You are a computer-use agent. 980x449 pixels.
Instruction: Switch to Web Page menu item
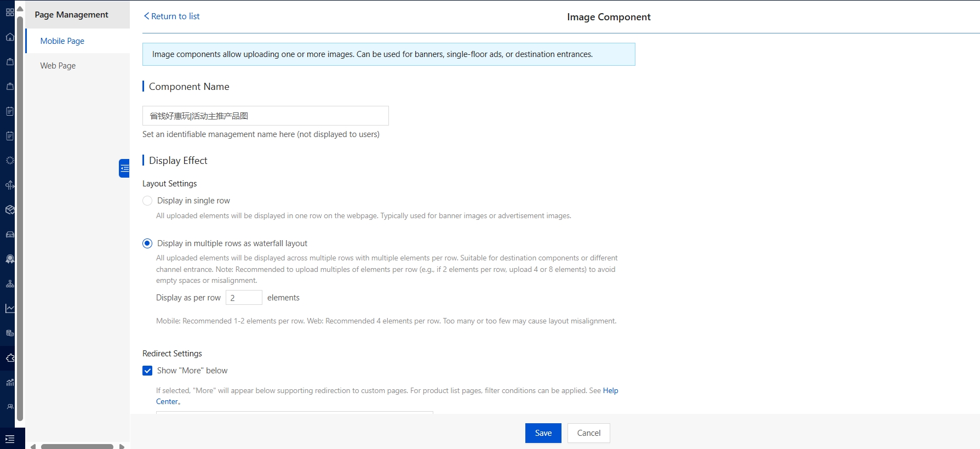click(x=58, y=66)
